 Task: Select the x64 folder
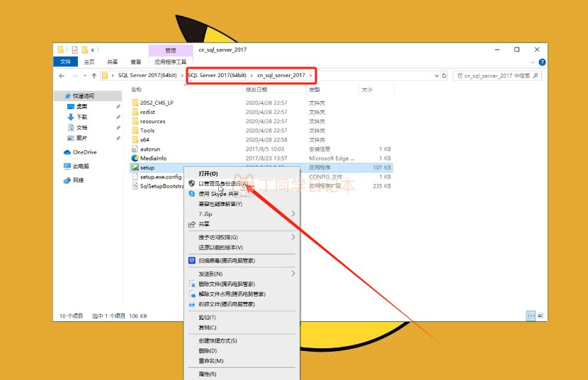pos(145,140)
